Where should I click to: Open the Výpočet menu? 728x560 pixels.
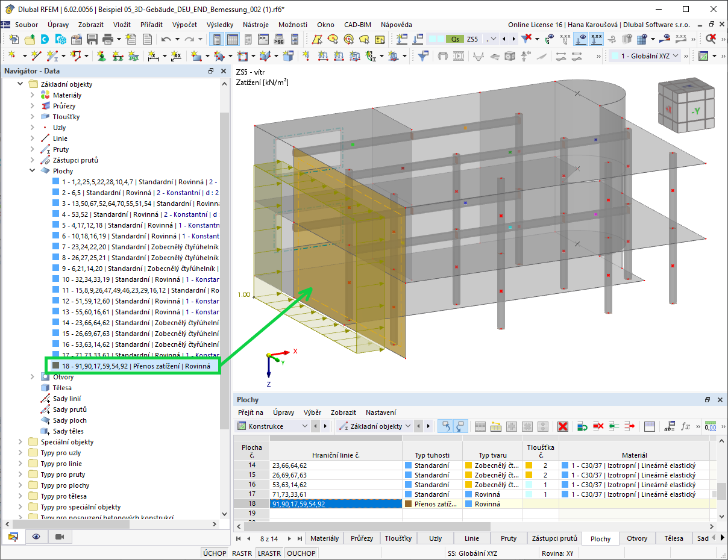184,25
